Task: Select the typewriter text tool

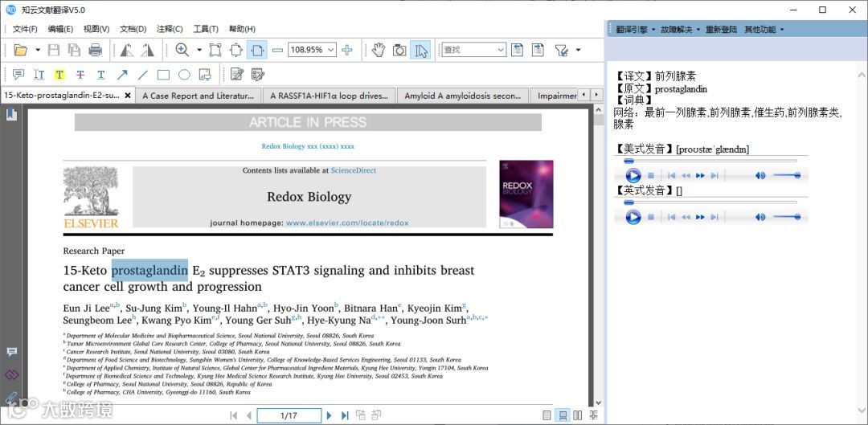Action: tap(39, 74)
